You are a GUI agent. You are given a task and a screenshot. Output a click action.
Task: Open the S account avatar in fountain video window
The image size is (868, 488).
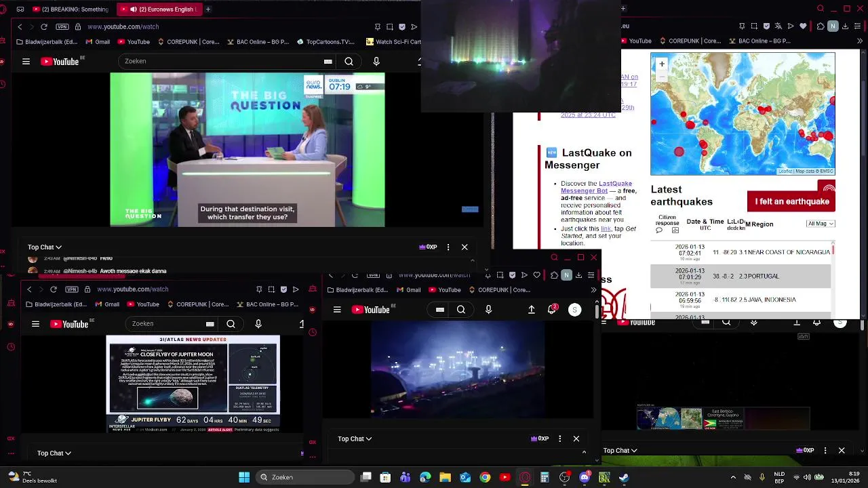click(574, 310)
